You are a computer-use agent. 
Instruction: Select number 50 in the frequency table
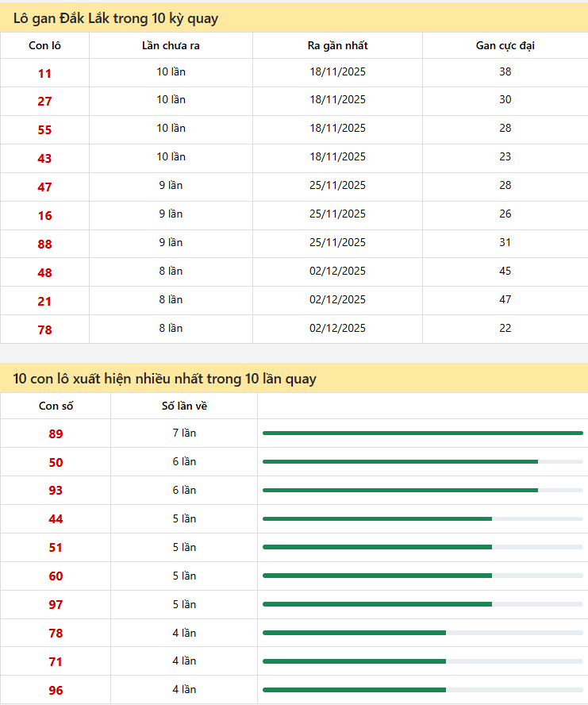pyautogui.click(x=56, y=463)
